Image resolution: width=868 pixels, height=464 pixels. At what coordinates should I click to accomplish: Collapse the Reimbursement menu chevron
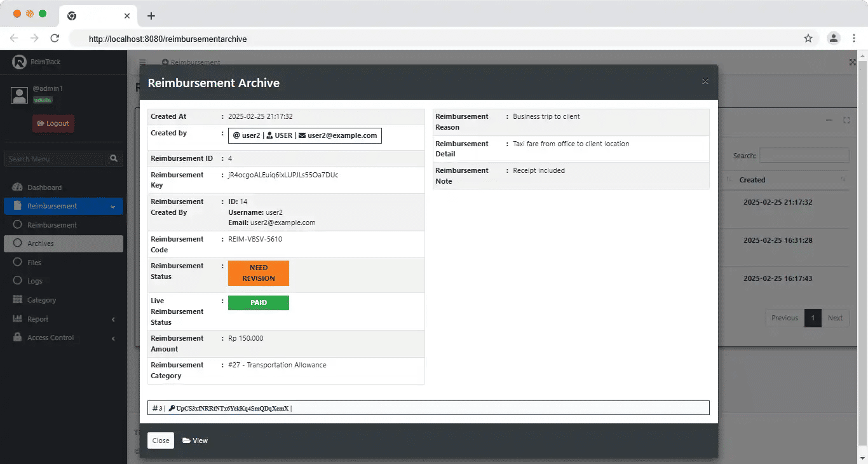point(112,207)
